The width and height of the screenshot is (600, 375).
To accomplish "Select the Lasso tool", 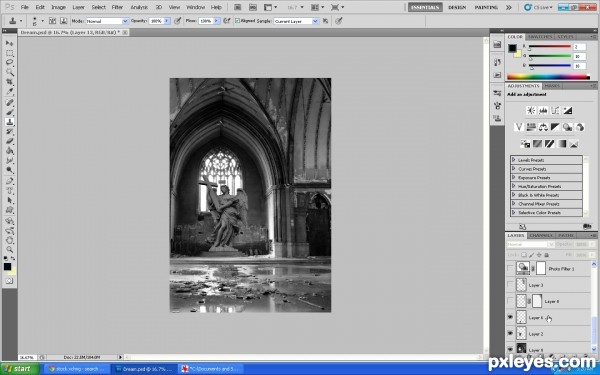I will (x=9, y=62).
